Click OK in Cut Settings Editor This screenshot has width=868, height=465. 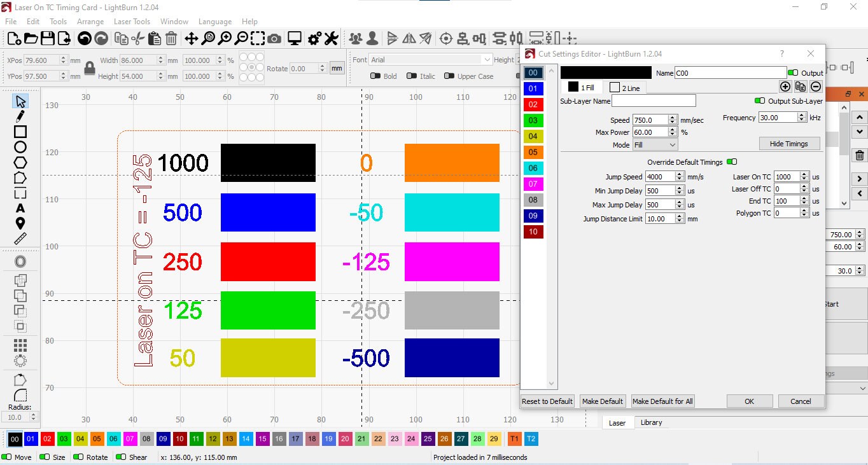pyautogui.click(x=750, y=401)
